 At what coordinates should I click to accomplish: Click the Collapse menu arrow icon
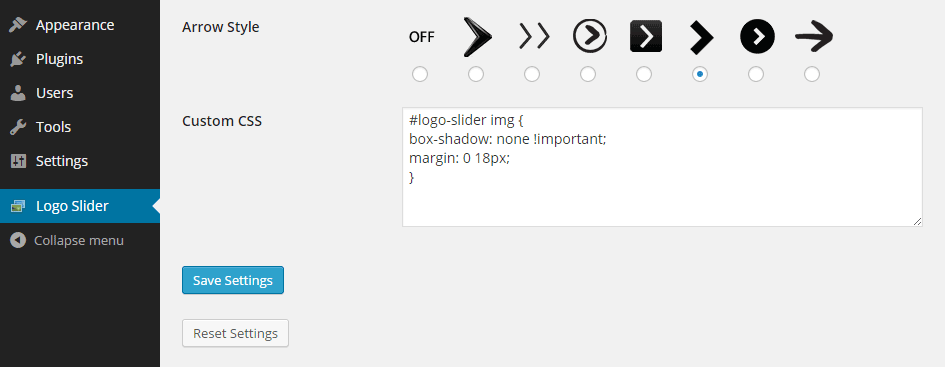tap(18, 240)
